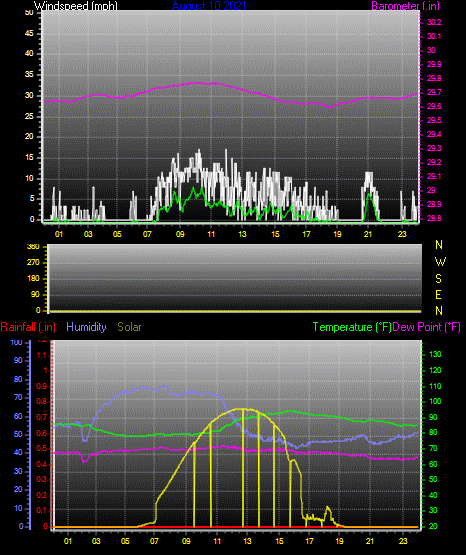This screenshot has height=555, width=466.
Task: Select the "Rainfall (.in)" legend label
Action: coord(28,327)
